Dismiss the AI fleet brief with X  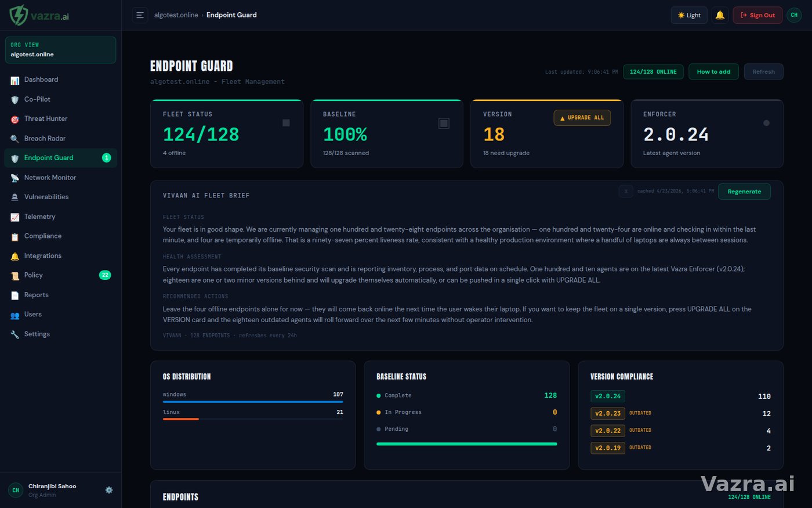626,191
